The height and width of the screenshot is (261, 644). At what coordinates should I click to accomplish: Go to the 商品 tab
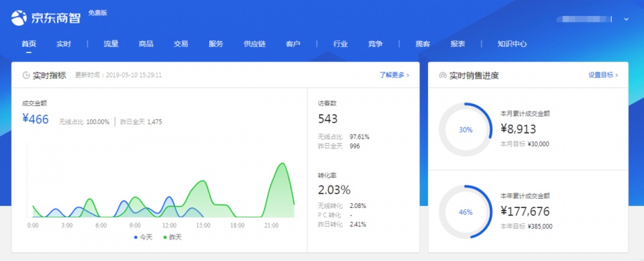[x=146, y=44]
